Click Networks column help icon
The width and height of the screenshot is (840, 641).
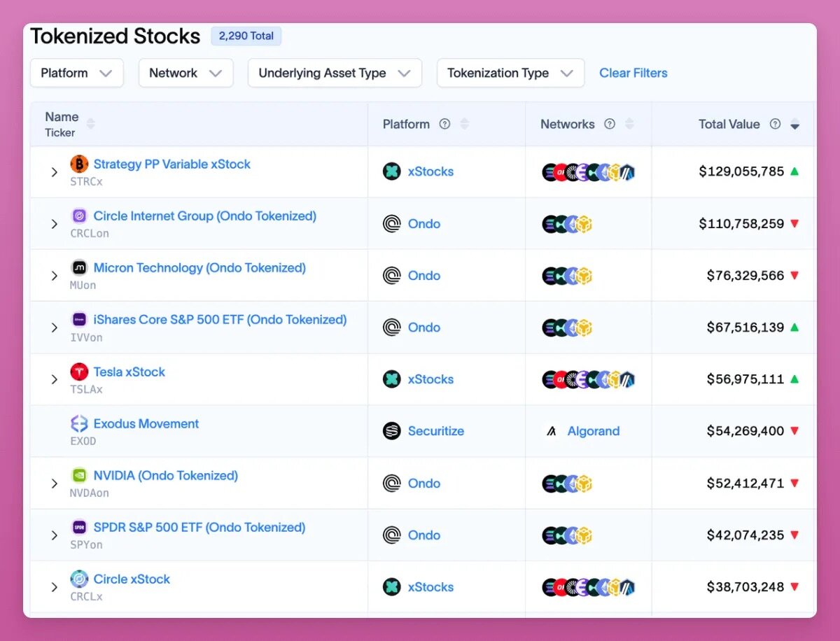[610, 124]
